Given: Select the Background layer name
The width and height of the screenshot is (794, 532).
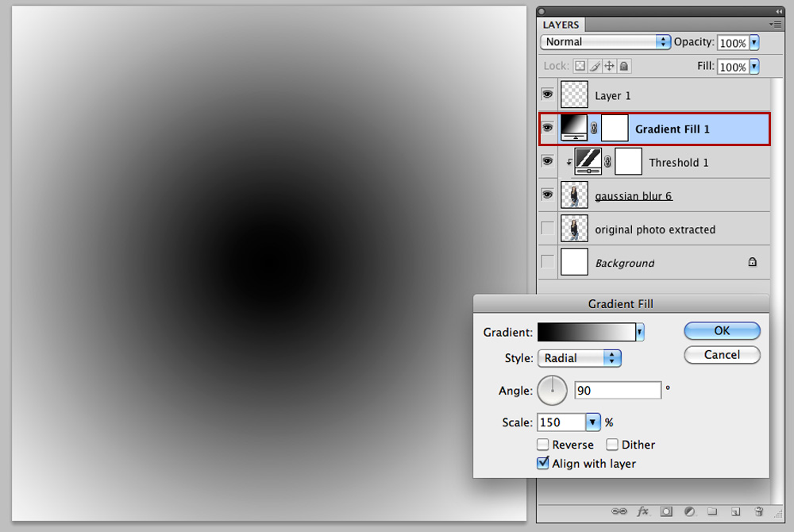Looking at the screenshot, I should 625,263.
